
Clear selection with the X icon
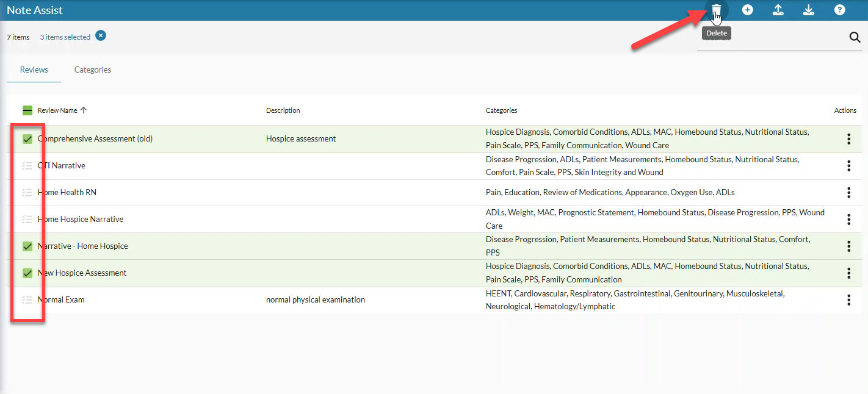point(101,36)
